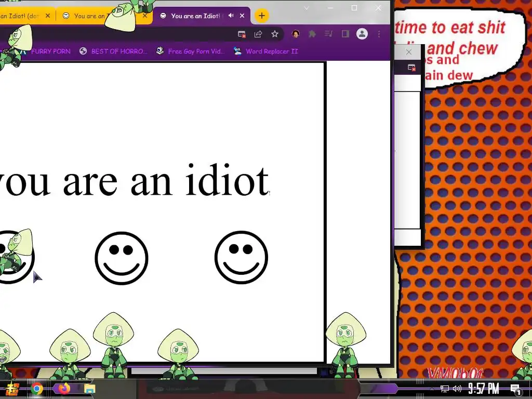This screenshot has width=532, height=399.
Task: Switch to the middle 'You are an' tab
Action: pos(89,16)
